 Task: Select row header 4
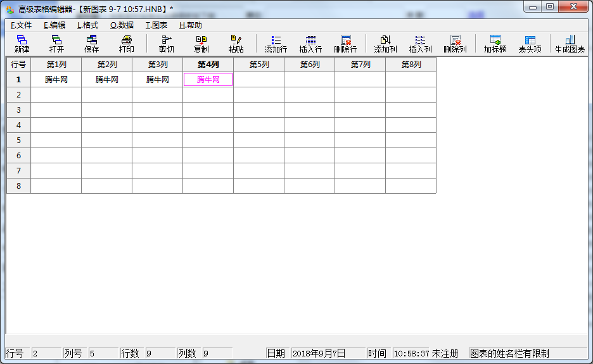(x=18, y=125)
